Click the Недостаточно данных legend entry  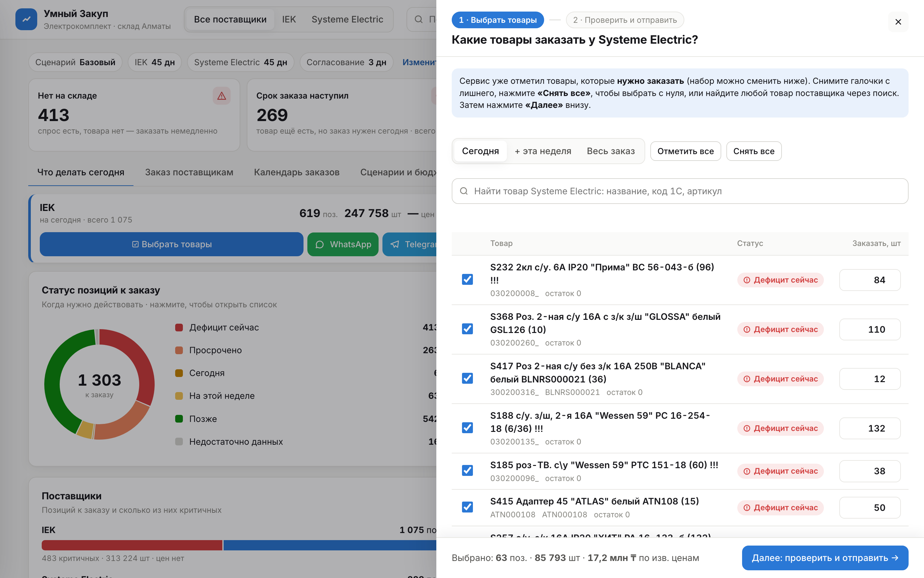(x=236, y=442)
